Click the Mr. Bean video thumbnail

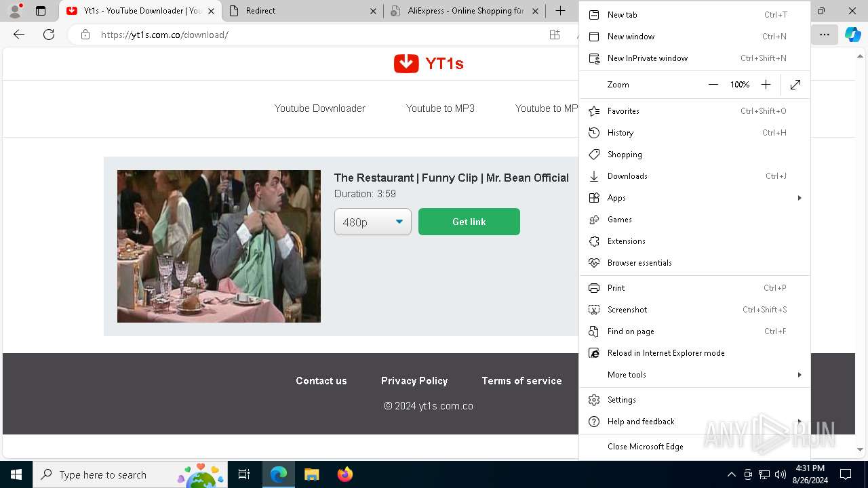tap(219, 246)
